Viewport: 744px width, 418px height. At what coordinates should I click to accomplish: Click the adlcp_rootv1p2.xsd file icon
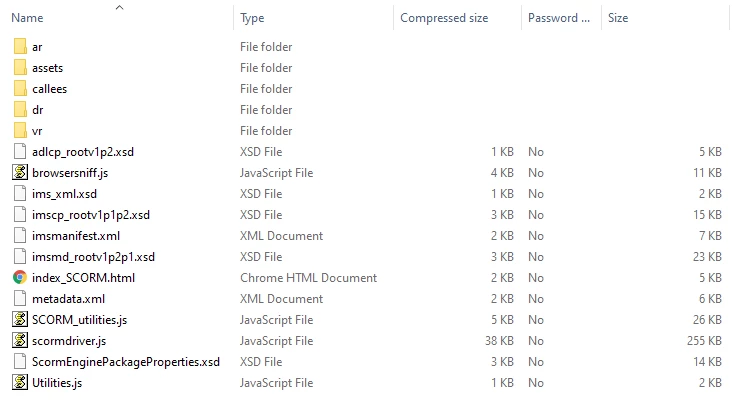tap(20, 152)
